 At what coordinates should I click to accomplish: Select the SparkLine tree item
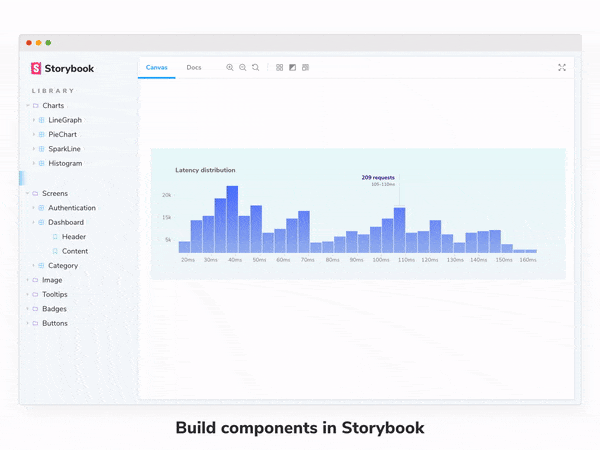pos(64,149)
